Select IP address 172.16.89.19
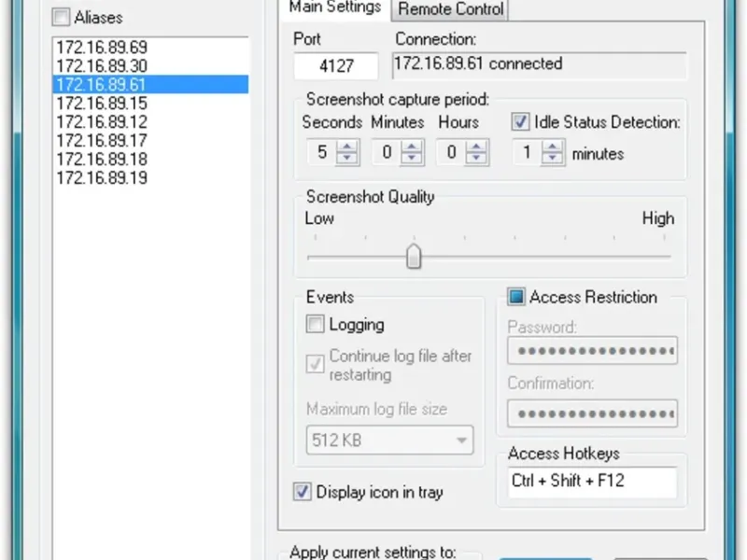Viewport: 747px width, 560px height. pos(150,177)
